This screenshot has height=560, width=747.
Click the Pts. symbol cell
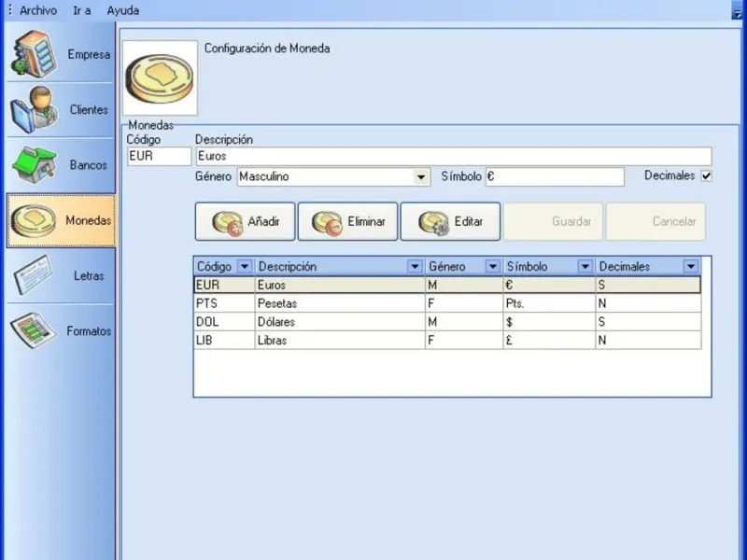(x=549, y=303)
